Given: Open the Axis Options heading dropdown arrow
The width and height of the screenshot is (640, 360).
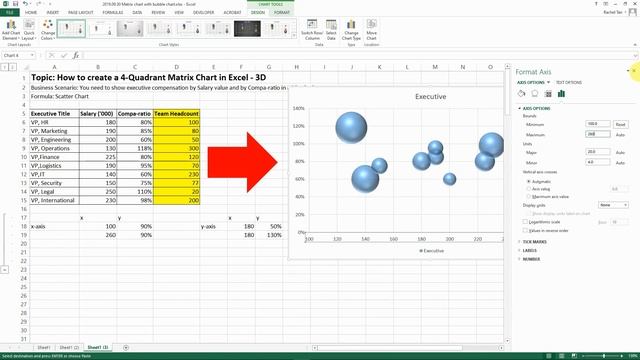Looking at the screenshot, I should coord(548,82).
